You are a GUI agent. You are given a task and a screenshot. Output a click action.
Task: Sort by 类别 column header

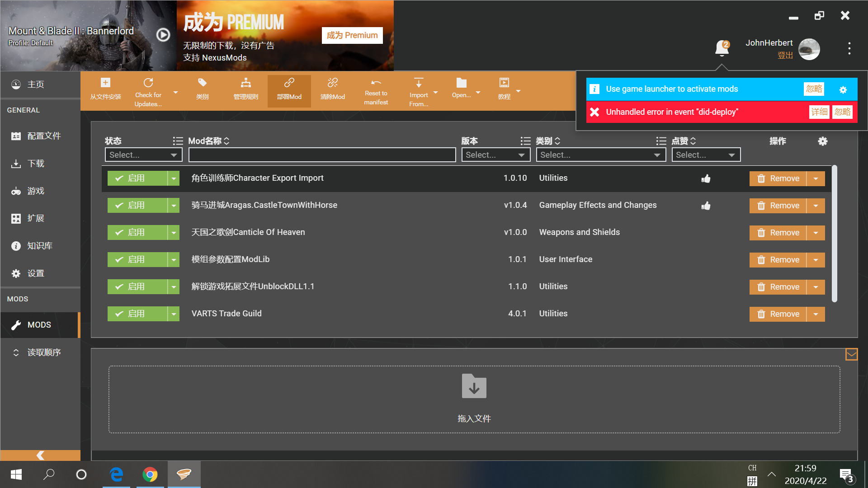tap(548, 141)
